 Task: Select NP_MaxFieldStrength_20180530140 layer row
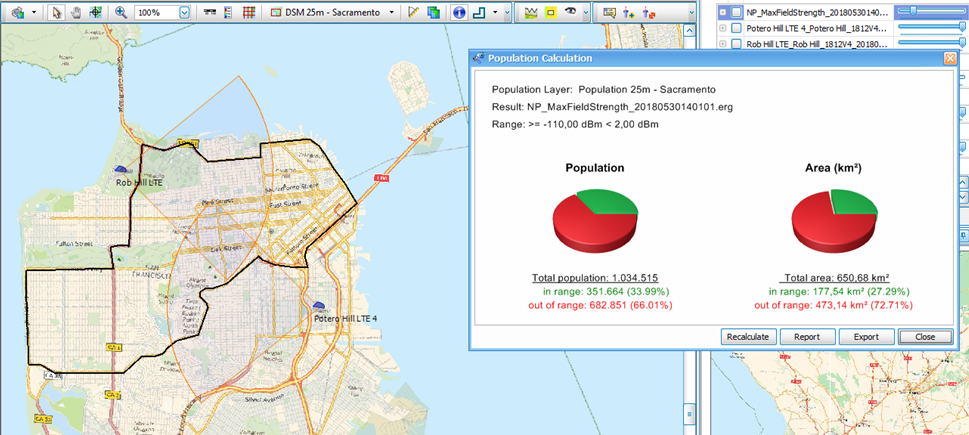(x=819, y=12)
